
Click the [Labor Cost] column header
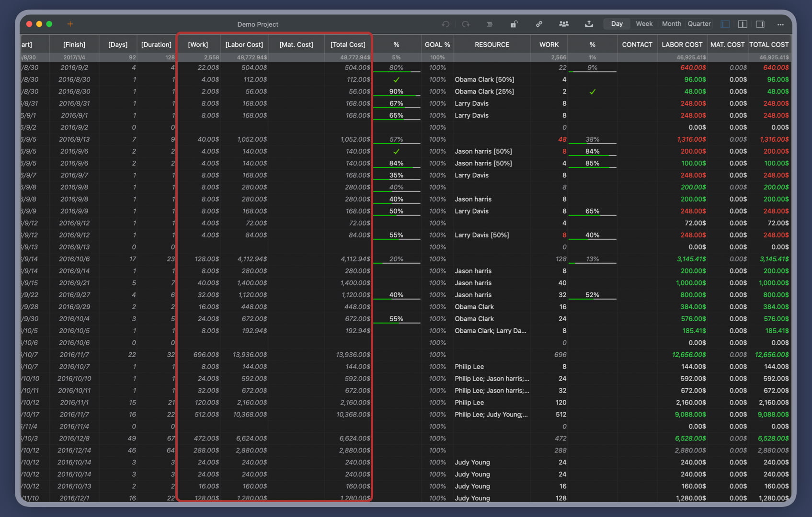point(244,45)
